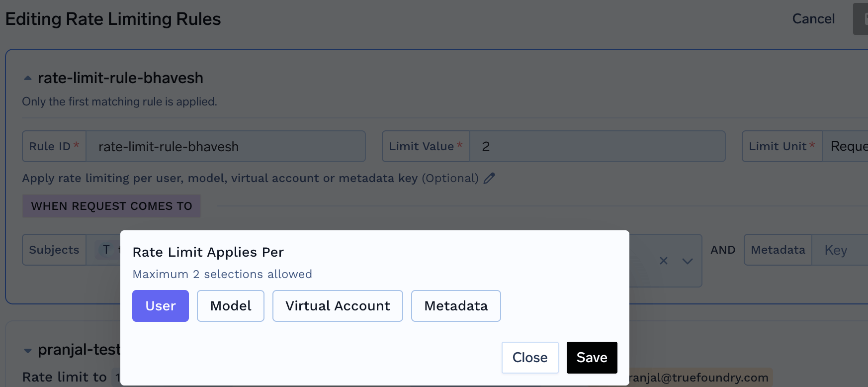This screenshot has height=387, width=868.
Task: Select the Metadata option in the dialog
Action: tap(455, 305)
